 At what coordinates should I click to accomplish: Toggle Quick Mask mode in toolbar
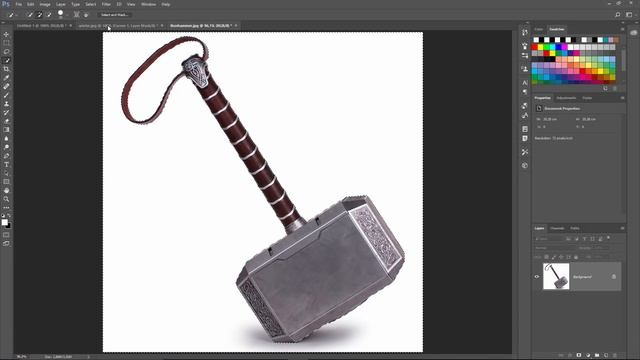pyautogui.click(x=6, y=235)
